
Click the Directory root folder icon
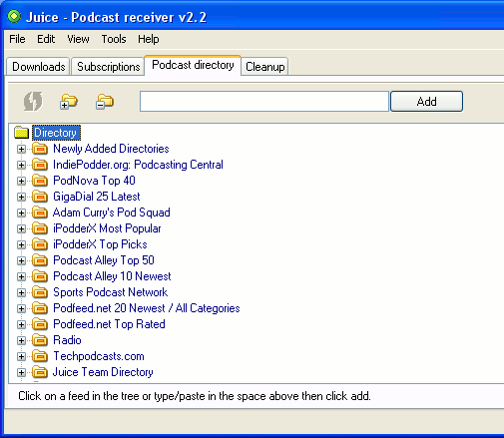tap(22, 133)
